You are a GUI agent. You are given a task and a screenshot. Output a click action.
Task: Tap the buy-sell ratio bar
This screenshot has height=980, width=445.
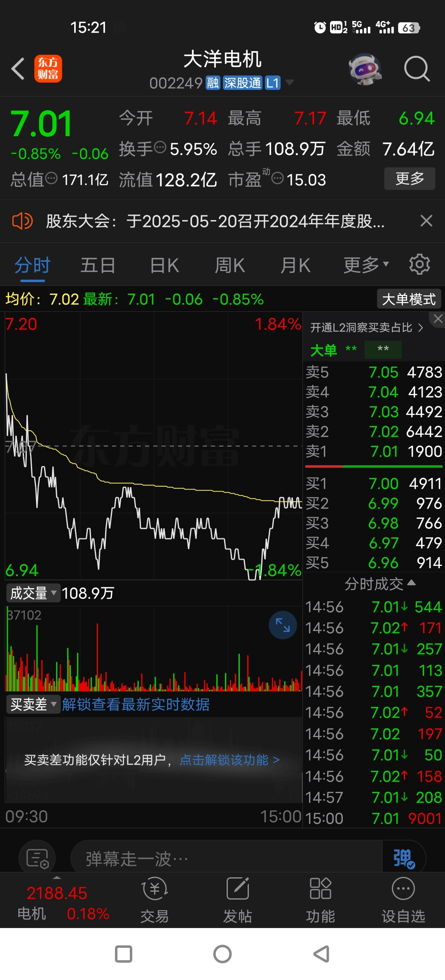(374, 466)
